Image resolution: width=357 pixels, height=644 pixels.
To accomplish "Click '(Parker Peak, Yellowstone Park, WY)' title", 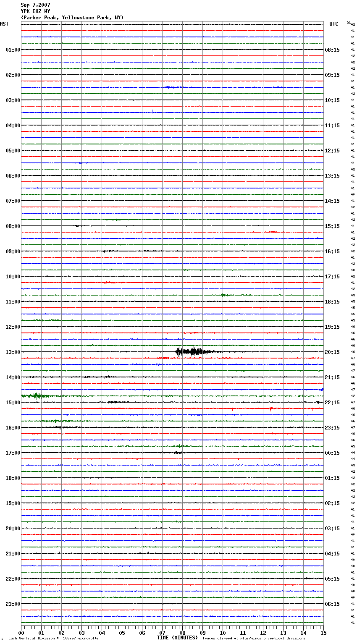I will point(72,18).
